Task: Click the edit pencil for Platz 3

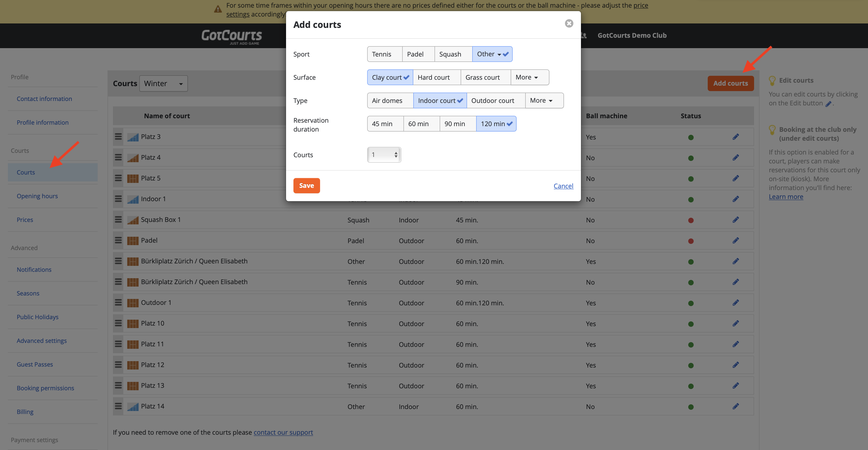Action: (736, 137)
